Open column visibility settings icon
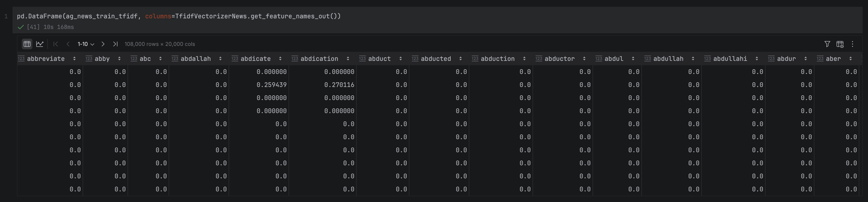Viewport: 868px width, 202px height. pos(840,44)
